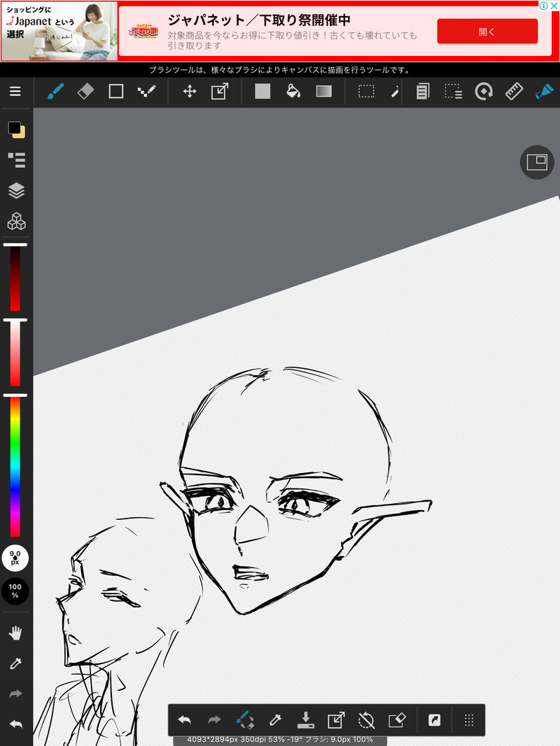Screen dimensions: 560x746
Task: Click the Deselect crossed-circle icon
Action: point(366,720)
